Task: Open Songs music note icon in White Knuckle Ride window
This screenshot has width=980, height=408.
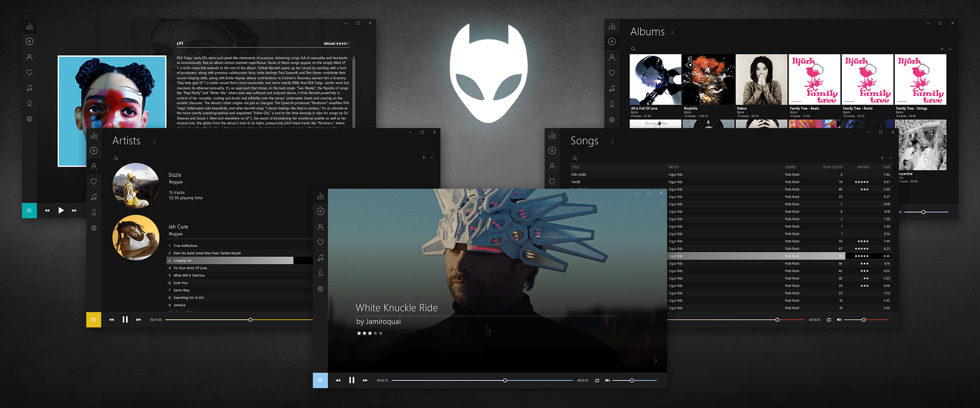Action: tap(321, 258)
